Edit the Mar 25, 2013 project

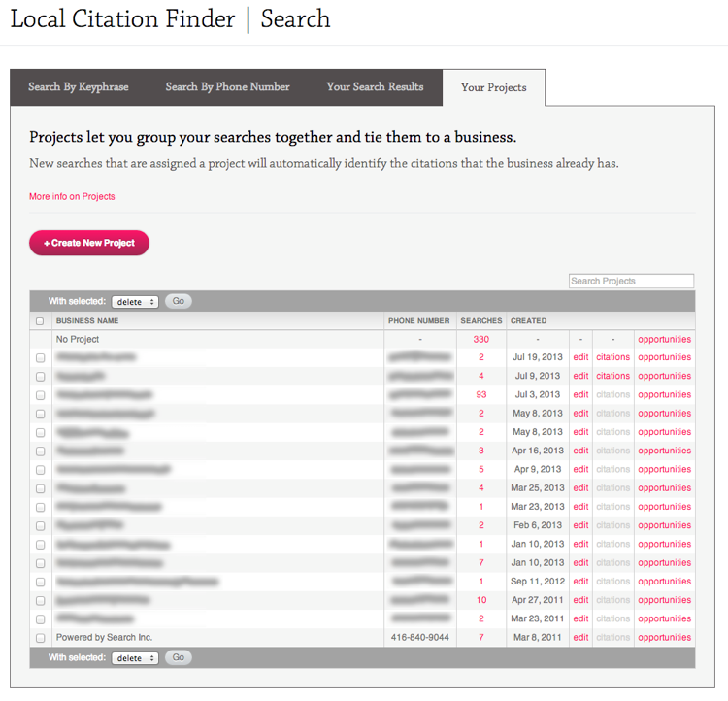click(x=580, y=487)
